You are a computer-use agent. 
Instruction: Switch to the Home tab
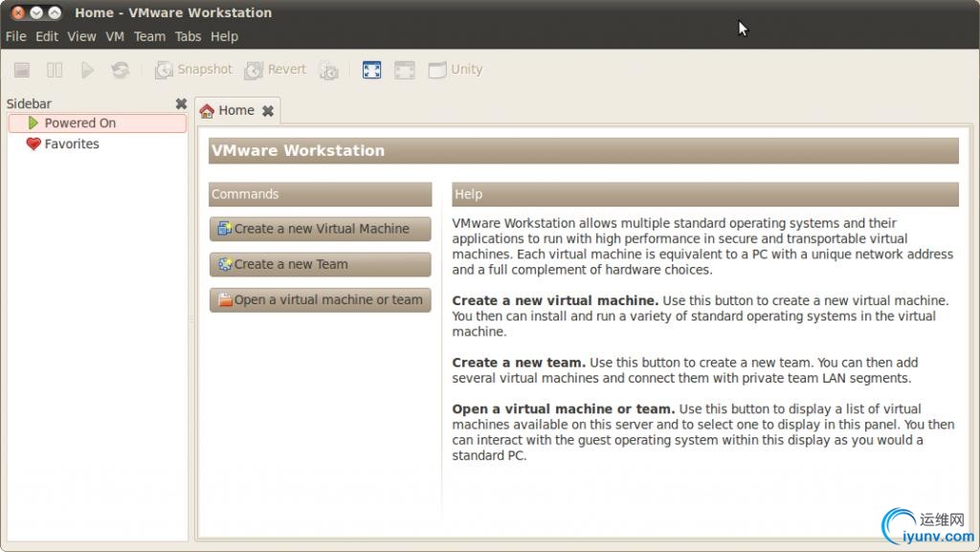click(236, 111)
